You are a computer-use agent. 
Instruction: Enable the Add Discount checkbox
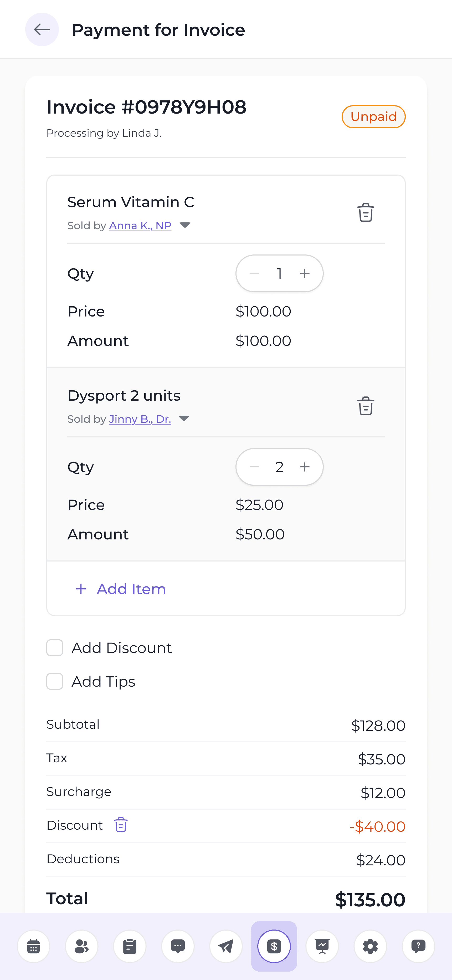[x=54, y=647]
